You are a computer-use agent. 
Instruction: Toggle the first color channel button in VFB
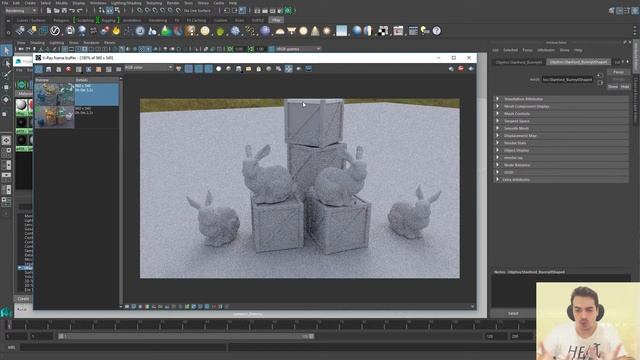pos(189,69)
